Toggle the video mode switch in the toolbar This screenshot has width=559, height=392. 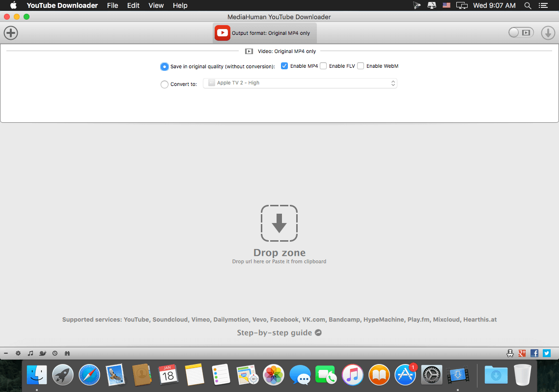tap(521, 32)
